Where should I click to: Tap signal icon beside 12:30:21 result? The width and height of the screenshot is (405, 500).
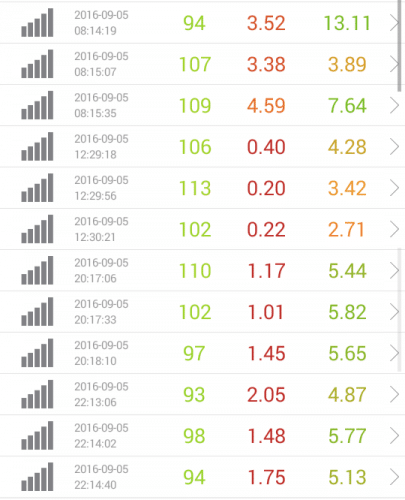click(37, 229)
